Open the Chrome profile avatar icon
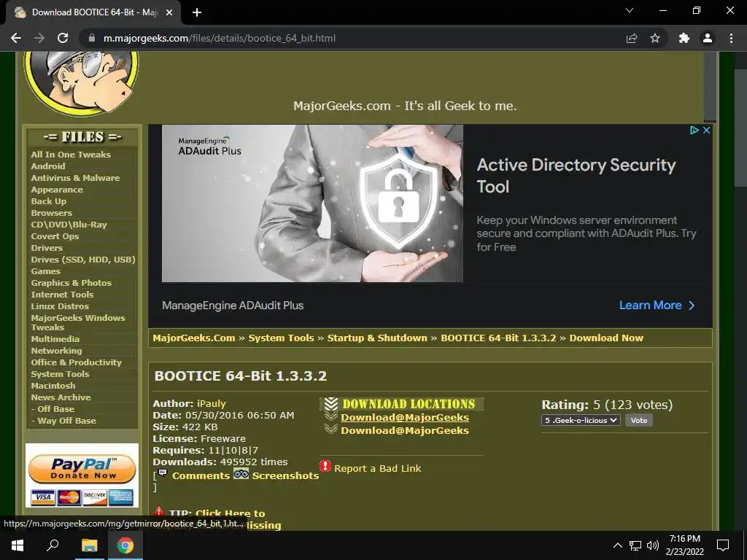The width and height of the screenshot is (747, 560). [708, 38]
